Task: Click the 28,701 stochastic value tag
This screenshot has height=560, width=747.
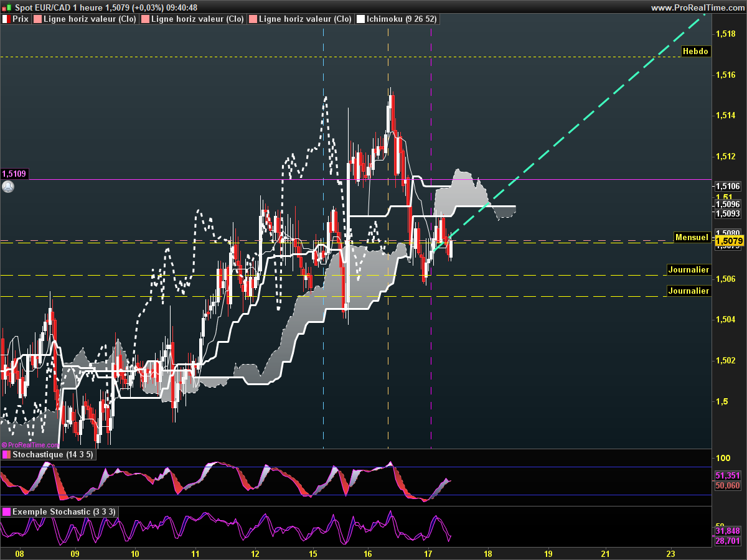Action: click(728, 541)
